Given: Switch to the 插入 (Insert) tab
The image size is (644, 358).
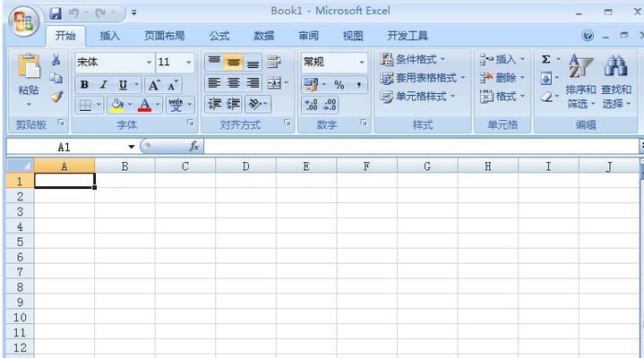Looking at the screenshot, I should [x=109, y=36].
